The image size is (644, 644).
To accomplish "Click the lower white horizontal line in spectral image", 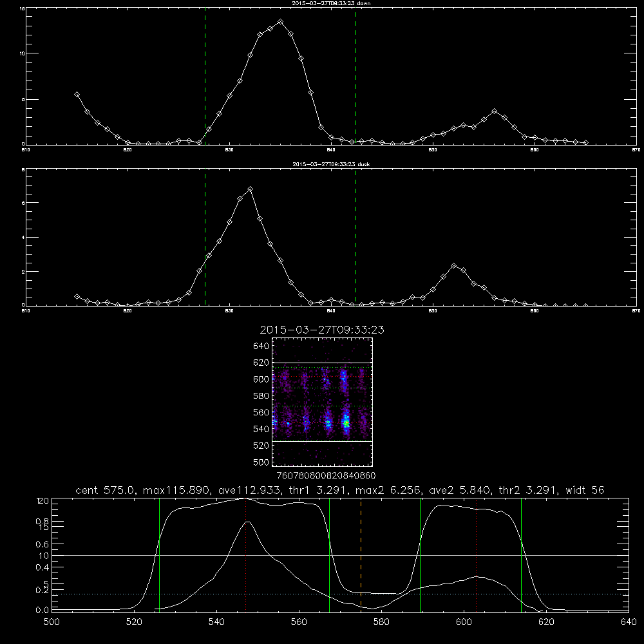I will pyautogui.click(x=323, y=442).
